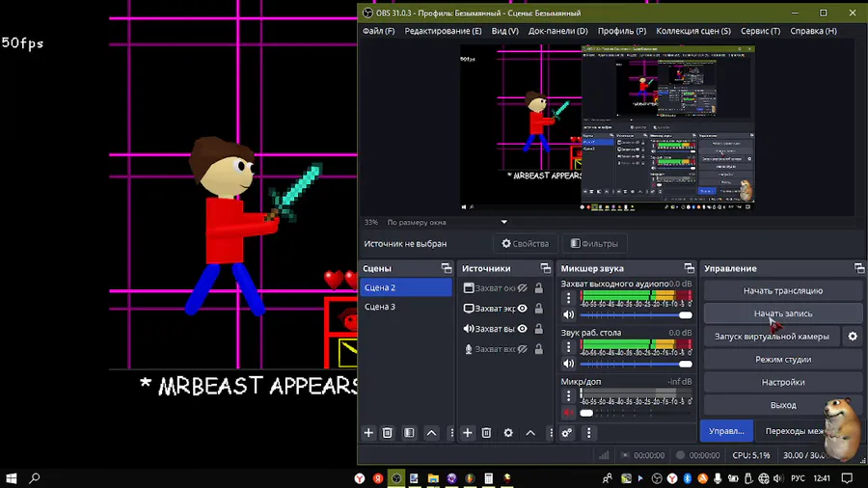Click Начать запись button
The image size is (868, 488).
783,313
